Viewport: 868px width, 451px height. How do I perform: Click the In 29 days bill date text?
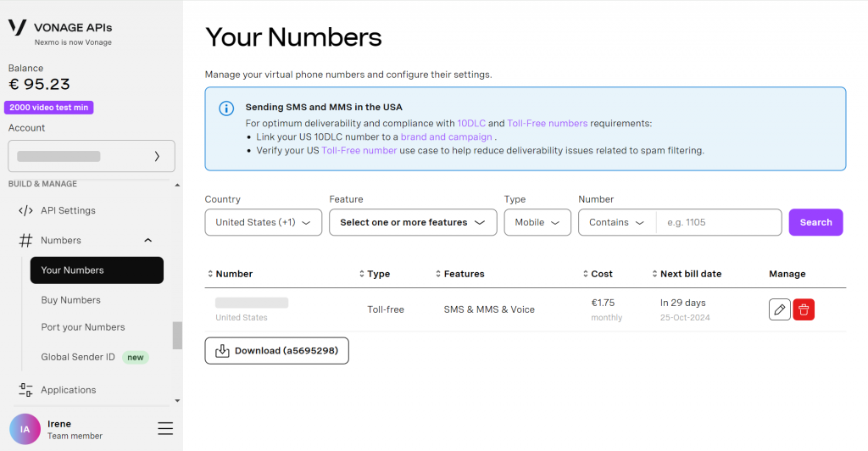[682, 303]
